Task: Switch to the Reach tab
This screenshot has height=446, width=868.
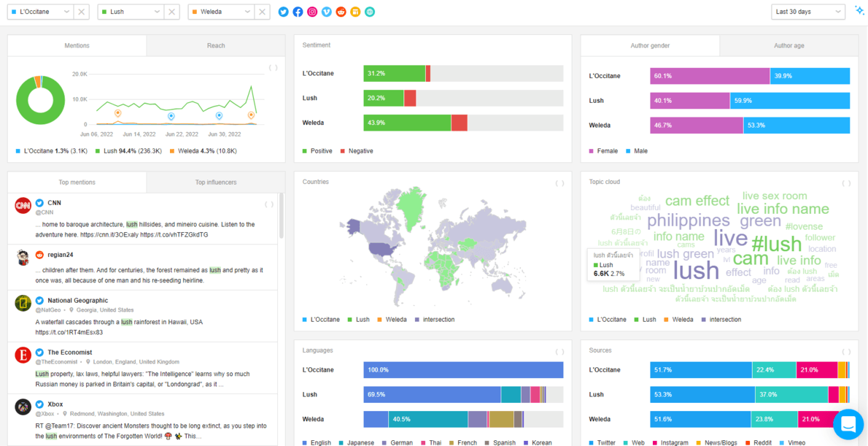Action: pyautogui.click(x=215, y=45)
